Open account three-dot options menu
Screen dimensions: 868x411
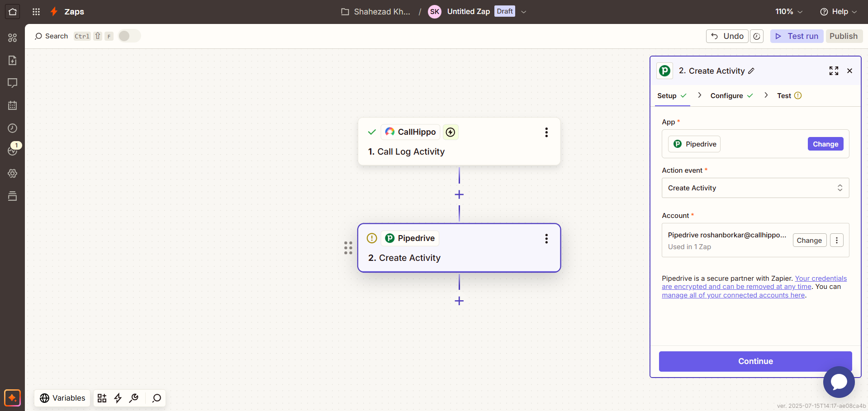836,240
